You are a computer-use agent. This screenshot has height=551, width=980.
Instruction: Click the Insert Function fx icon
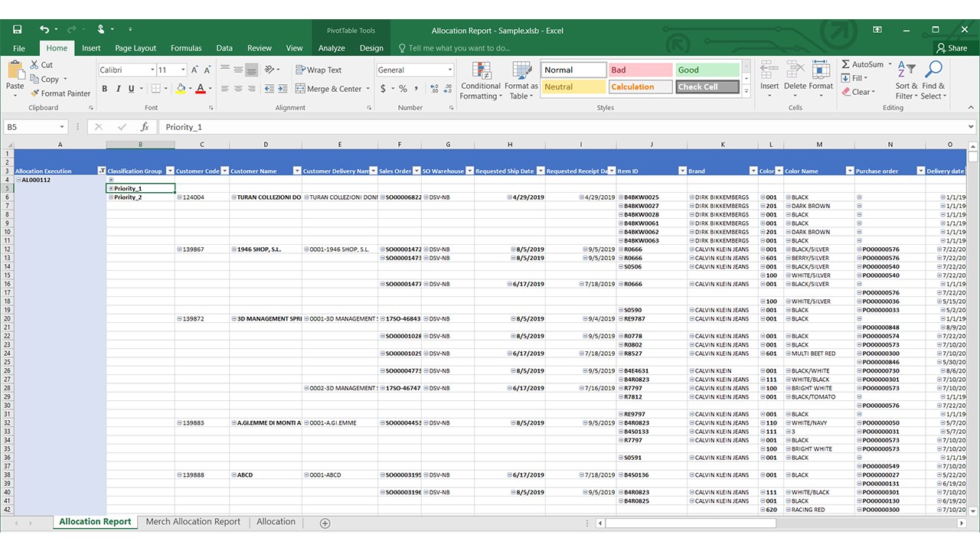[x=145, y=127]
